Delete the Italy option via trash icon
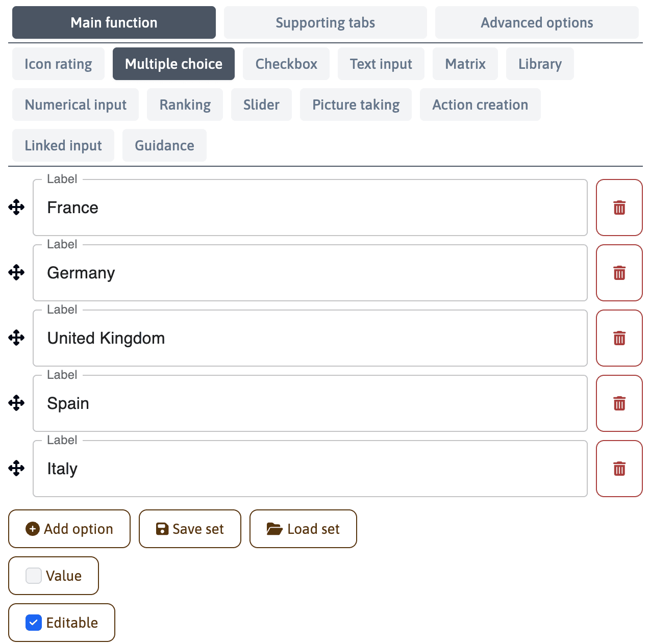Viewport: 650px width, 644px height. (x=619, y=469)
